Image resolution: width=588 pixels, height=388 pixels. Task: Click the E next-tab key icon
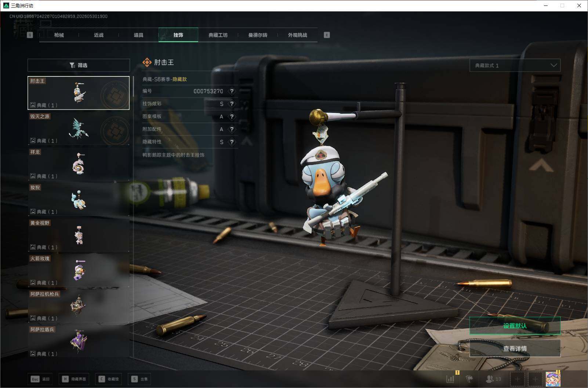pos(327,35)
